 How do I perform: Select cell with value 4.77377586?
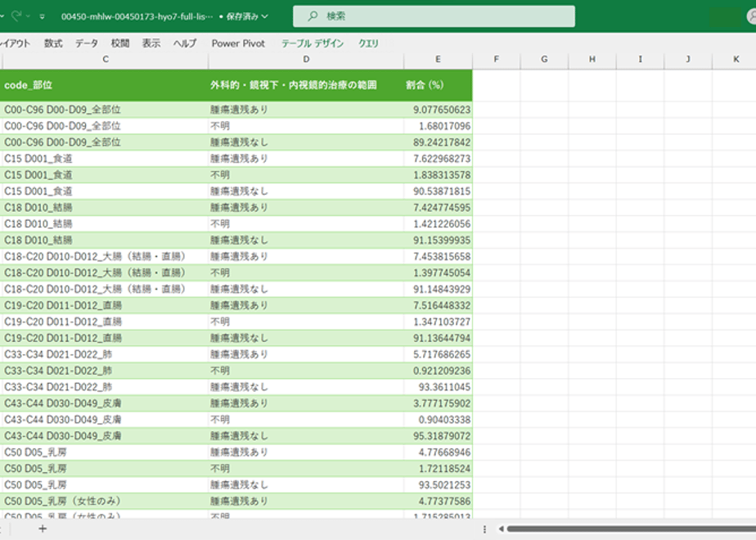coord(438,502)
